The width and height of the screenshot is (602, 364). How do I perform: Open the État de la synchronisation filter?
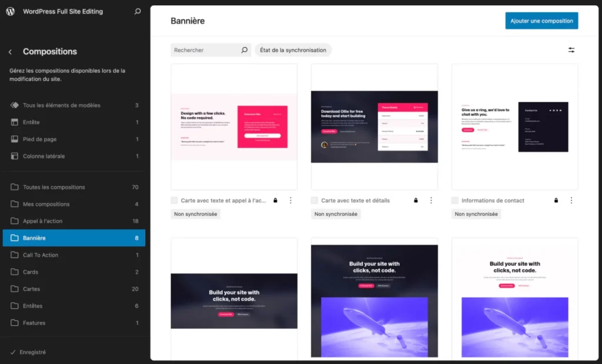(293, 50)
